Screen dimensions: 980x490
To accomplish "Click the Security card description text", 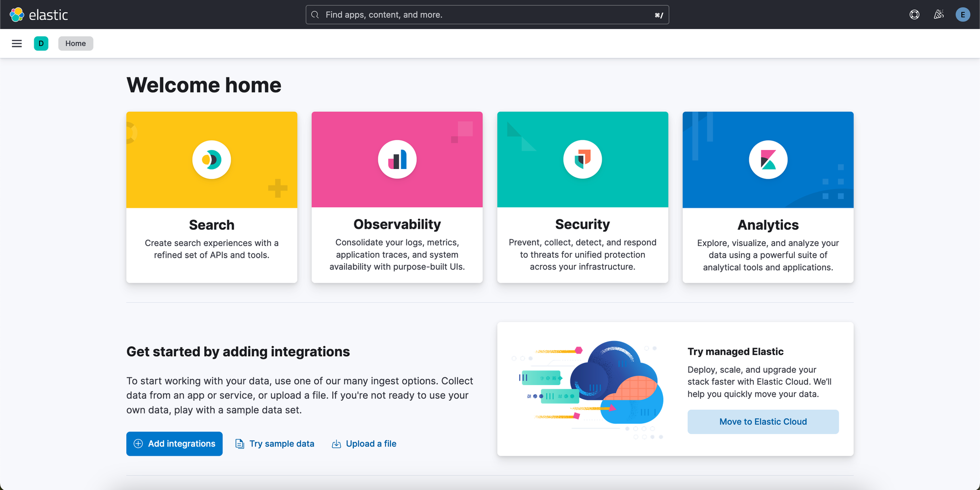I will pyautogui.click(x=583, y=255).
